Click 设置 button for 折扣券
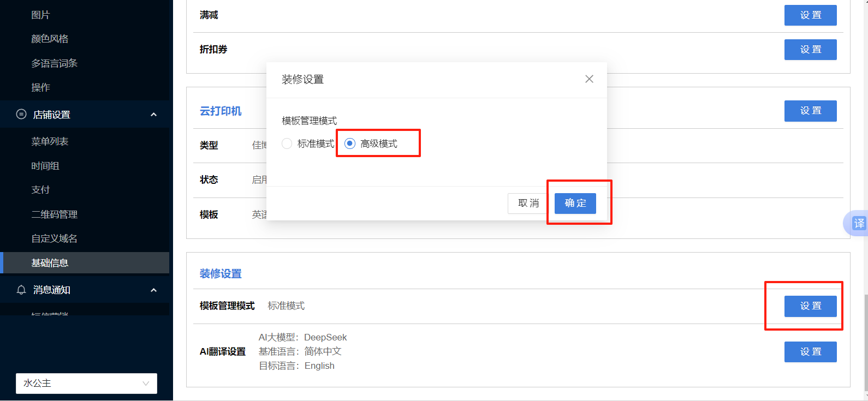This screenshot has height=401, width=868. [x=810, y=50]
